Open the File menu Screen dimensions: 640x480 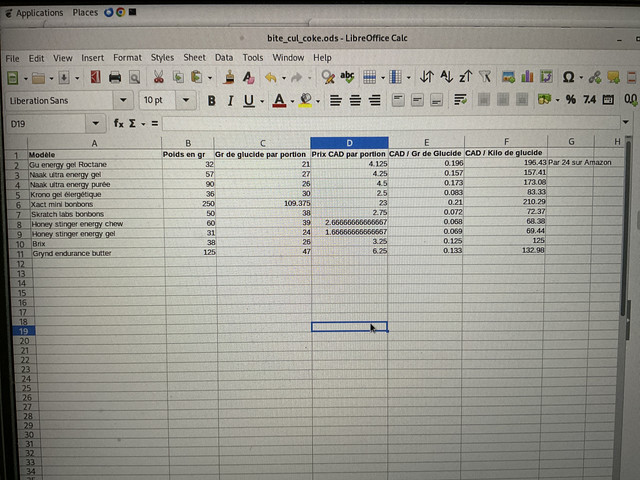click(x=12, y=59)
